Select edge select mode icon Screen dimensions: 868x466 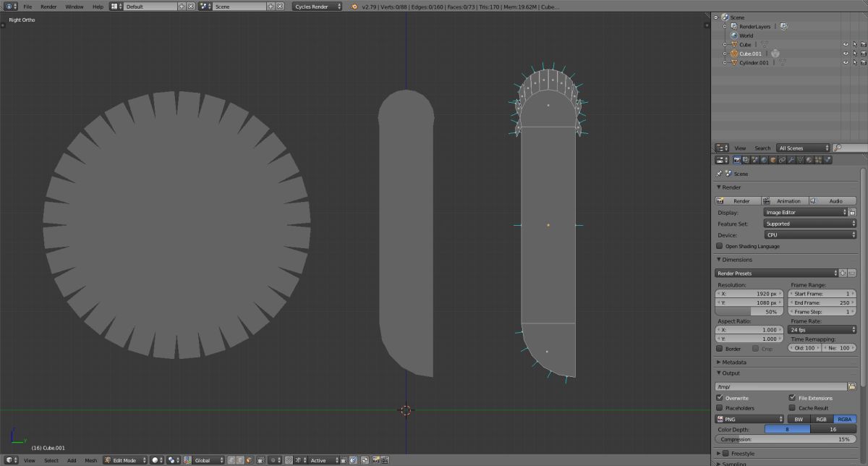coord(239,460)
